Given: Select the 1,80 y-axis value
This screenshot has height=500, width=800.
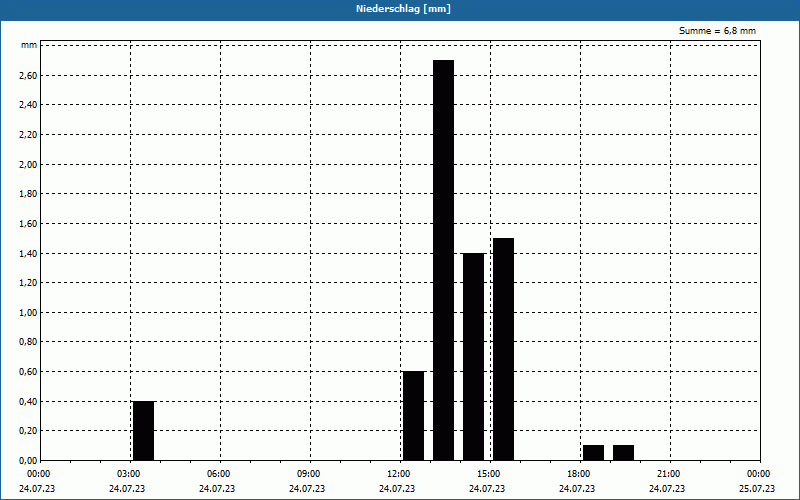Looking at the screenshot, I should (x=28, y=194).
